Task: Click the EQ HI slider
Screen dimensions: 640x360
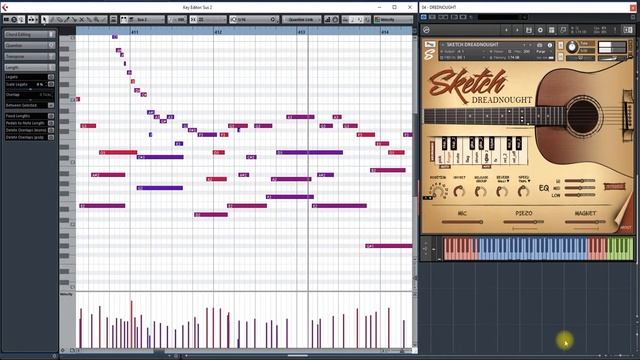Action: click(580, 180)
